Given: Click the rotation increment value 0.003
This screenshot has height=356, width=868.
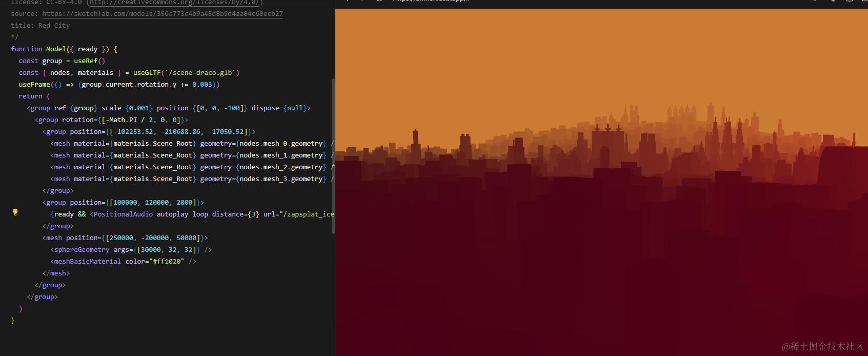Looking at the screenshot, I should [202, 85].
